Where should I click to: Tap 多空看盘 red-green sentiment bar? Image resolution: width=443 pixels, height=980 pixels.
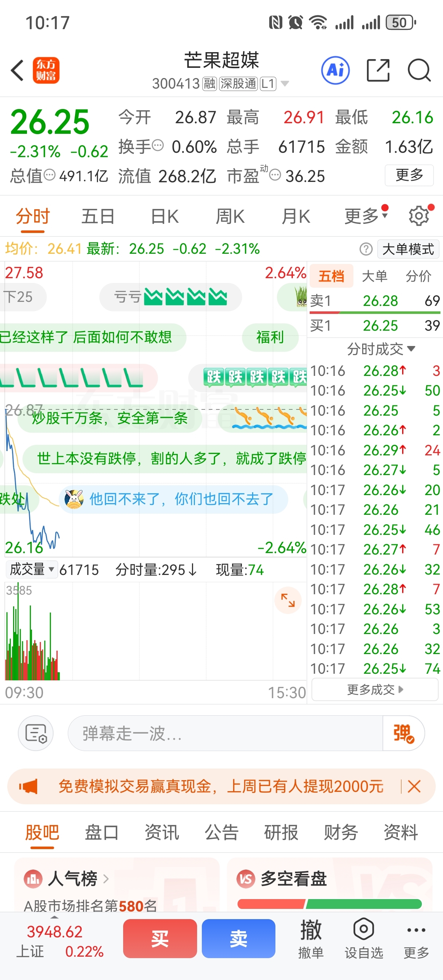329,903
